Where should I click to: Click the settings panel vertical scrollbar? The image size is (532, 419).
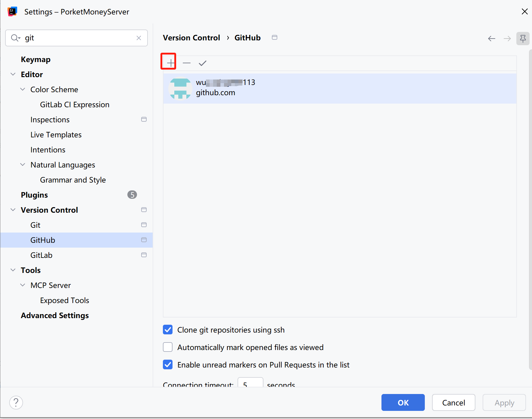(x=530, y=210)
